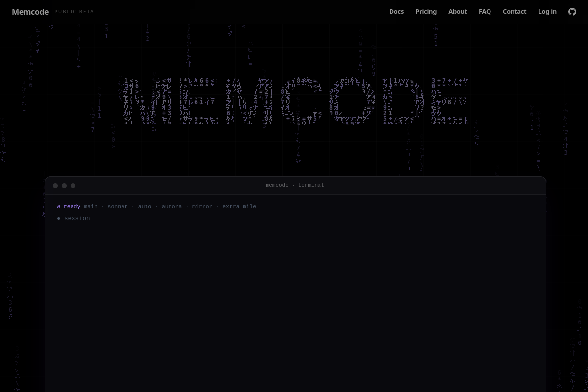This screenshot has width=588, height=392.
Task: Open the Docs page
Action: point(396,12)
